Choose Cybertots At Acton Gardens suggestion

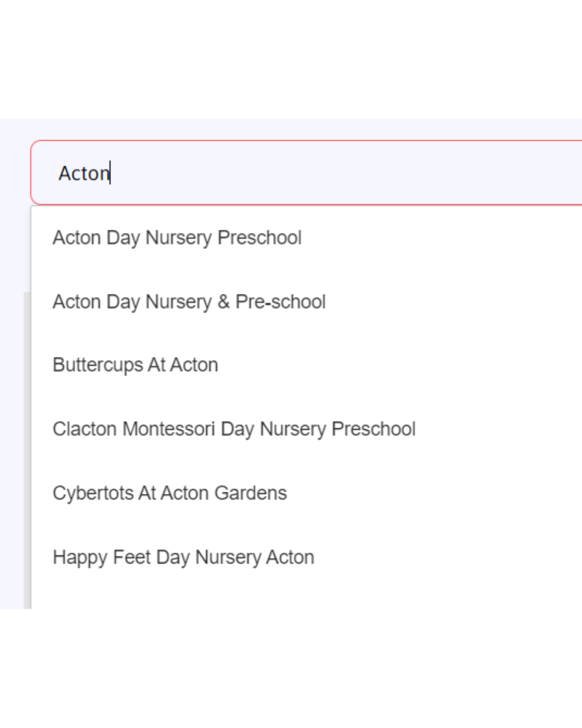click(x=306, y=493)
